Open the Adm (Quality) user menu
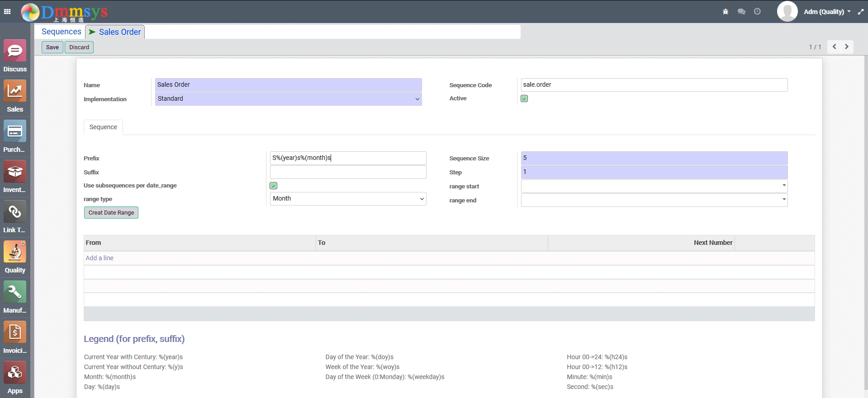The height and width of the screenshot is (398, 868). tap(827, 12)
